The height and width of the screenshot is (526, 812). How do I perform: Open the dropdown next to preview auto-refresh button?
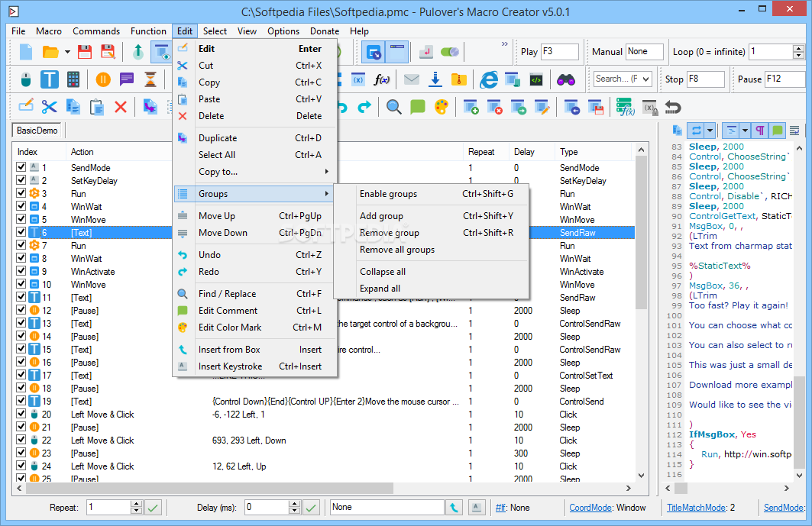tap(710, 131)
